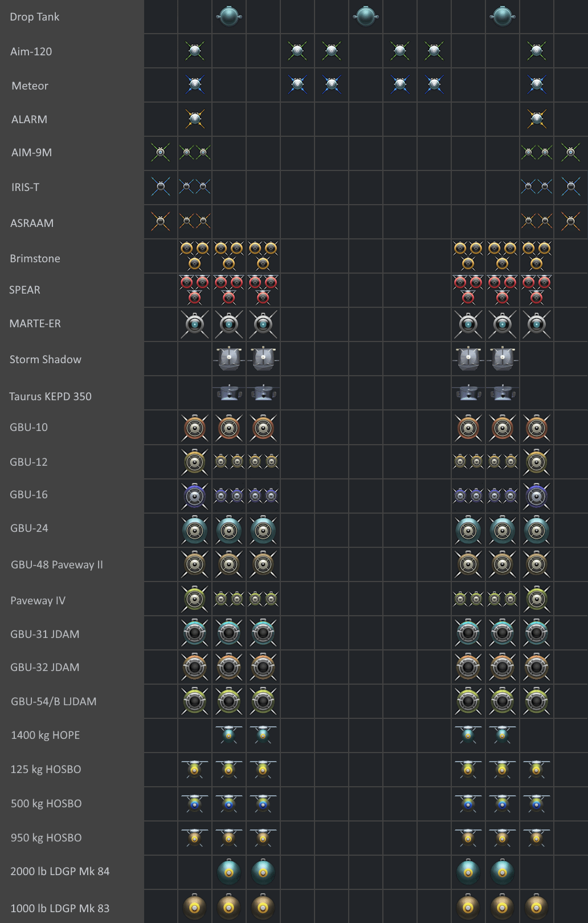Click the GBU-54/B LJDAM label

coord(54,701)
